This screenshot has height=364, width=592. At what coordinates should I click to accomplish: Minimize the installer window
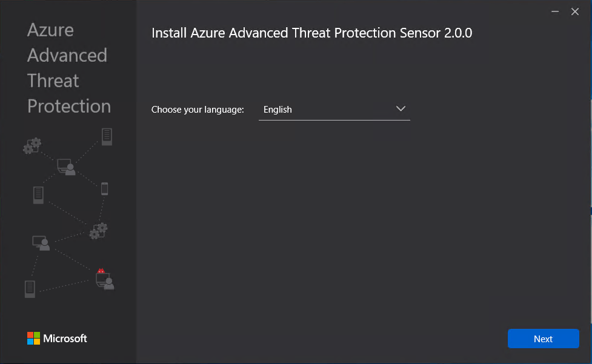pyautogui.click(x=554, y=12)
